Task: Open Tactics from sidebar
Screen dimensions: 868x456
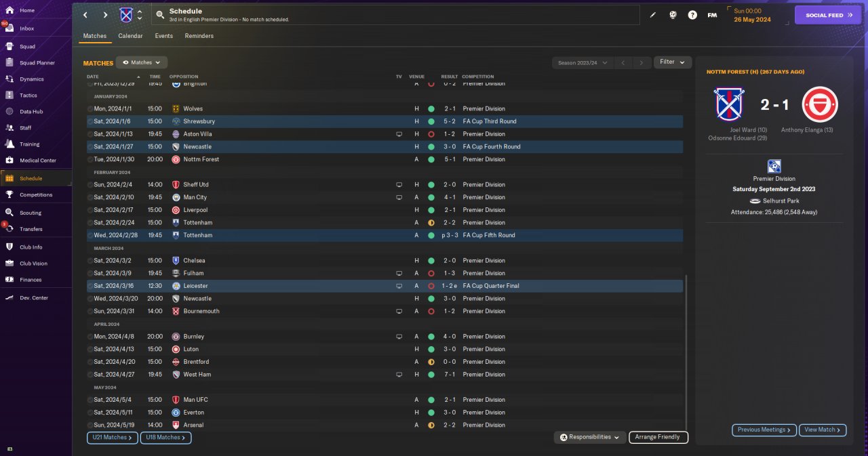Action: click(x=28, y=96)
